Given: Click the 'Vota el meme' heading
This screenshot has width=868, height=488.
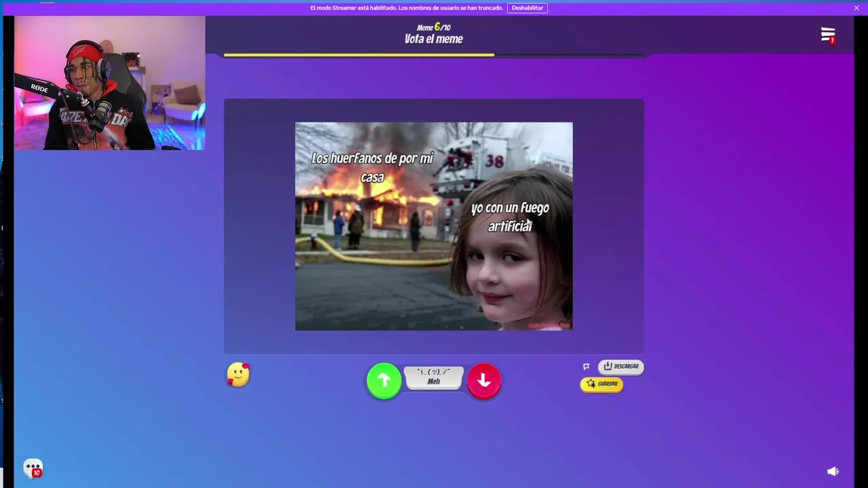Looking at the screenshot, I should click(x=434, y=39).
